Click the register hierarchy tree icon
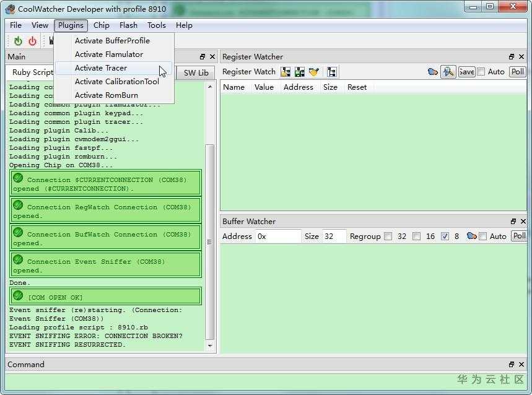The width and height of the screenshot is (532, 395). coord(332,72)
